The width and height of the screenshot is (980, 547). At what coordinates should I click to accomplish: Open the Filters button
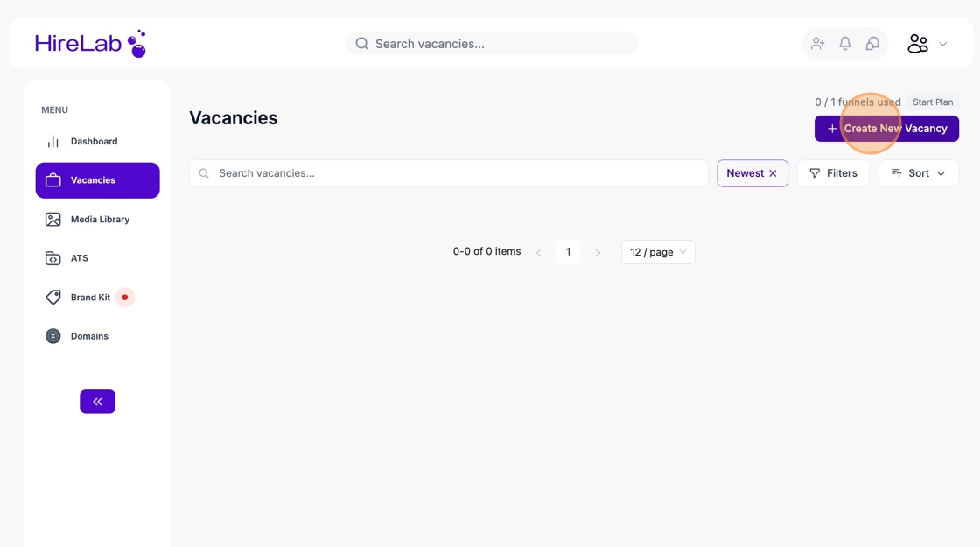pyautogui.click(x=833, y=173)
